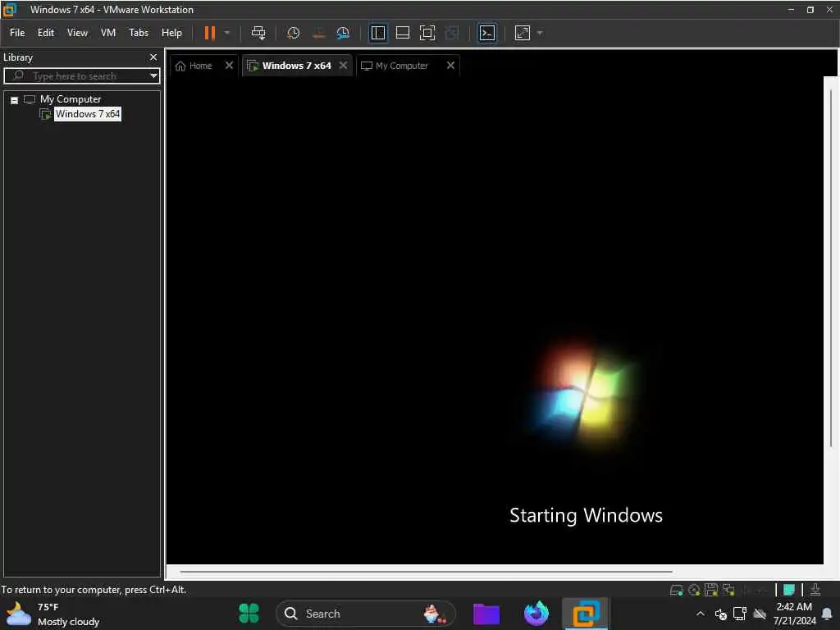
Task: Revert virtual machine to snapshot
Action: (x=318, y=33)
